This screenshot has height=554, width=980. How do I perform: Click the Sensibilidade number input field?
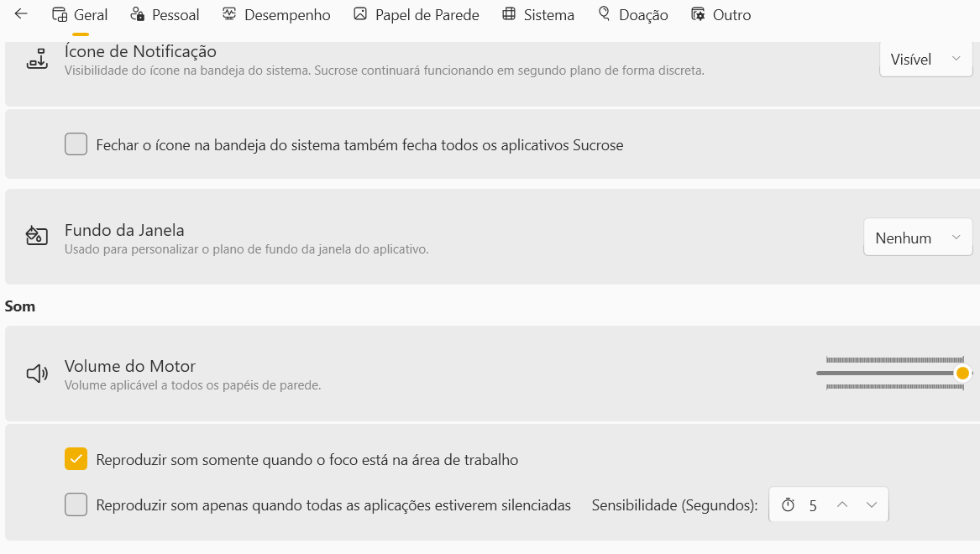[x=812, y=505]
